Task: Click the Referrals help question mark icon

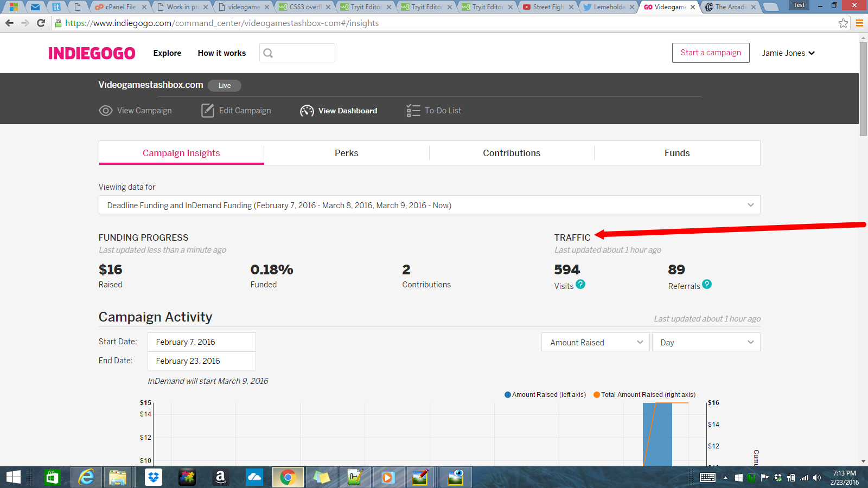Action: [706, 284]
